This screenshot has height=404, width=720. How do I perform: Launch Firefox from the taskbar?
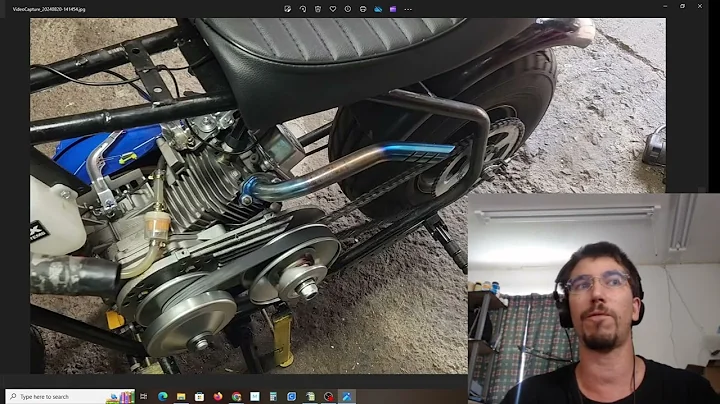[x=218, y=396]
